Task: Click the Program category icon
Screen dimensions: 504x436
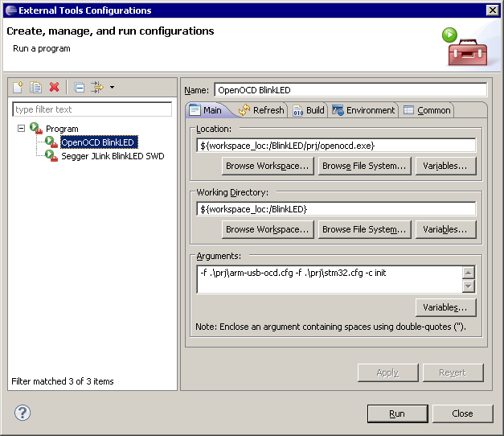Action: coord(36,128)
